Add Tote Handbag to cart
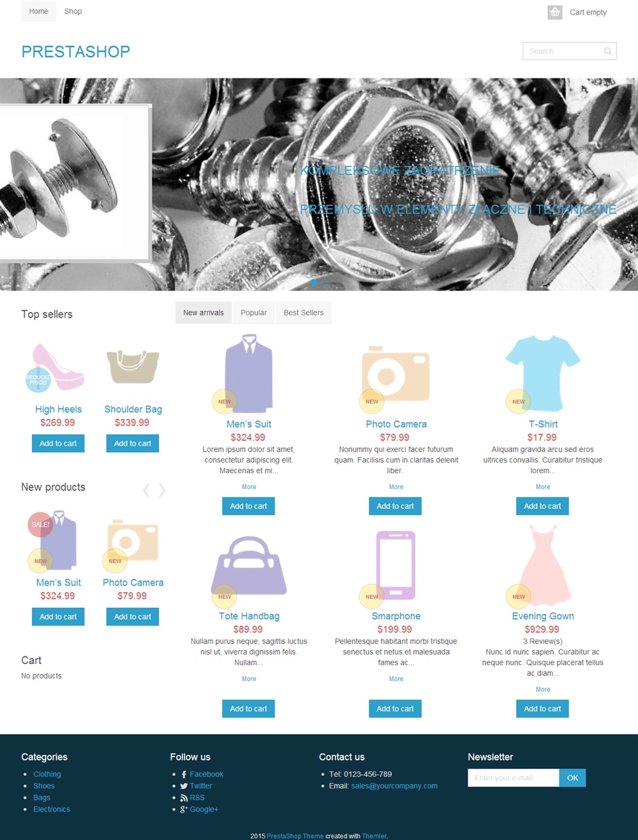Image resolution: width=638 pixels, height=840 pixels. [249, 709]
